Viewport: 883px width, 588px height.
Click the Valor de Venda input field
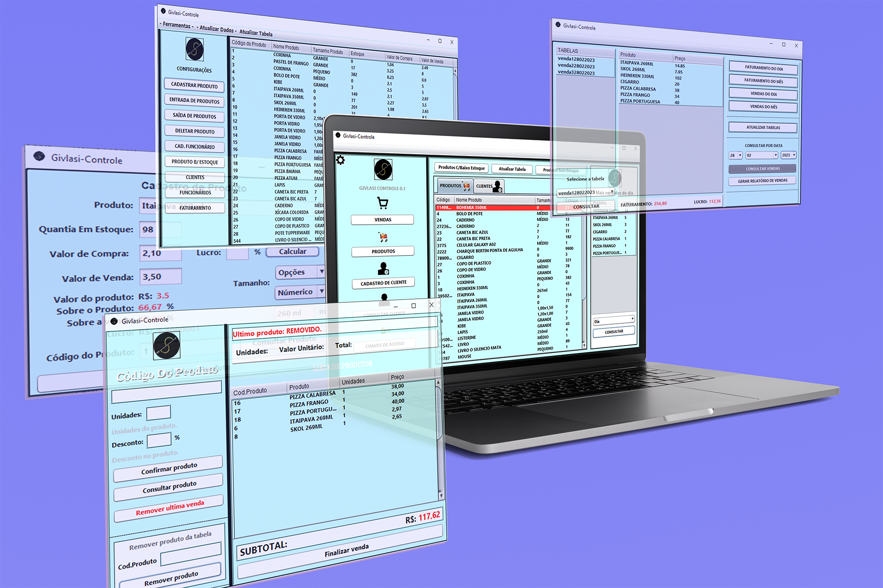(x=160, y=277)
